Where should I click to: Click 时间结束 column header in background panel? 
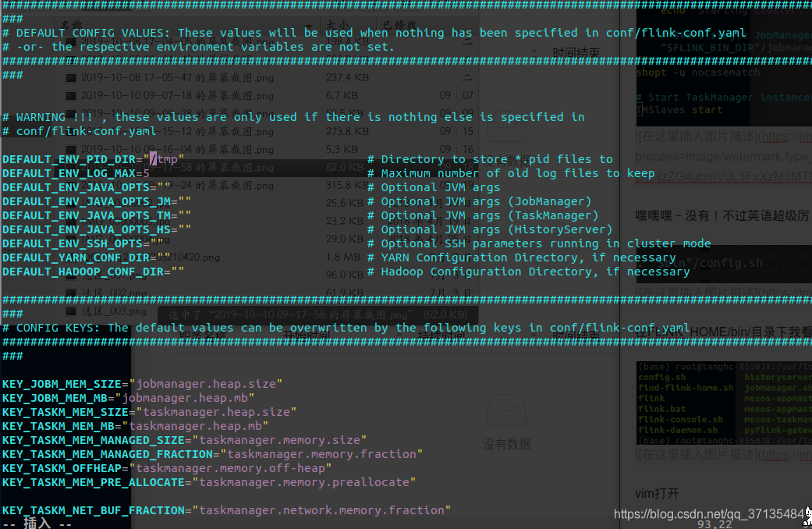tap(576, 53)
